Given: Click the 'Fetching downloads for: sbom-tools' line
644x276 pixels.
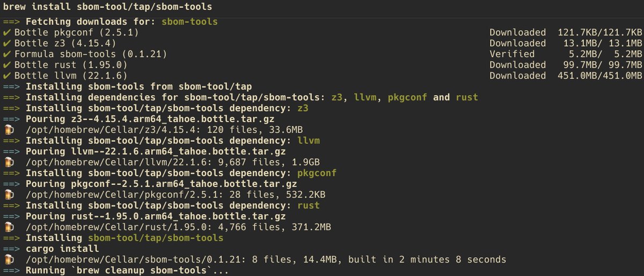Looking at the screenshot, I should click(x=110, y=22).
